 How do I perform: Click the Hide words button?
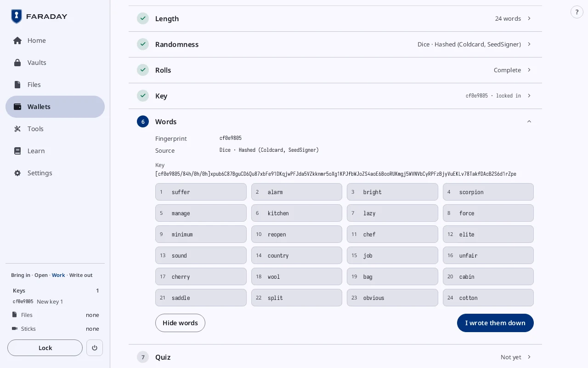[x=180, y=323]
